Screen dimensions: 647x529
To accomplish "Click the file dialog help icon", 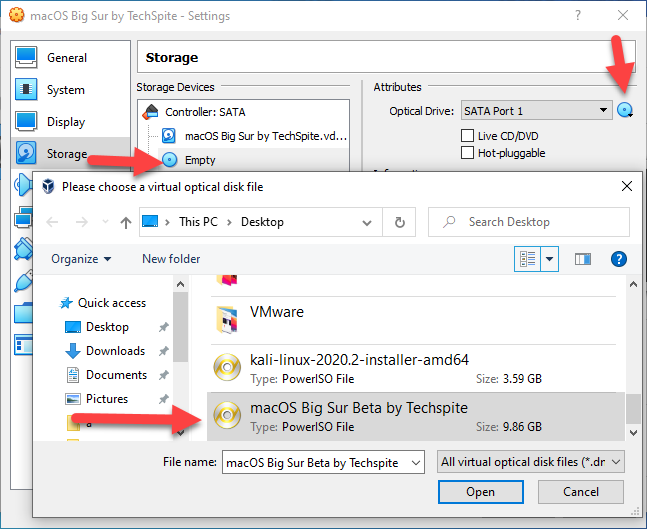I will click(618, 259).
